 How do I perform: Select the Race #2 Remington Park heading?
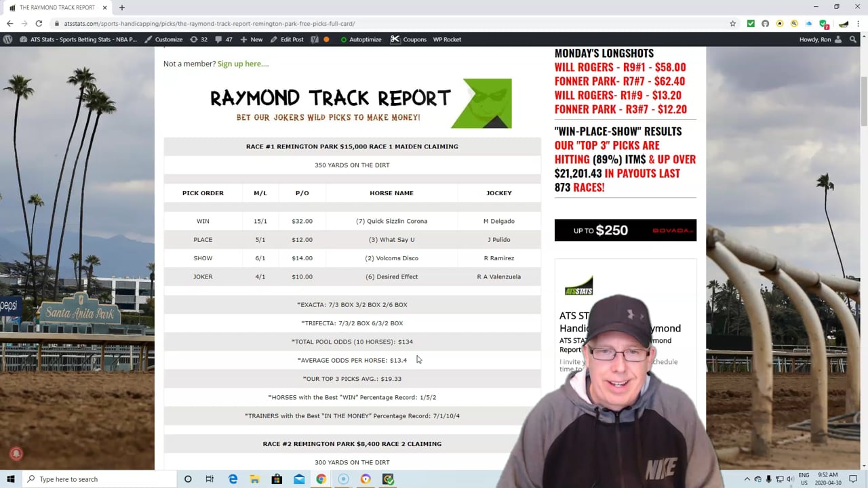point(352,444)
